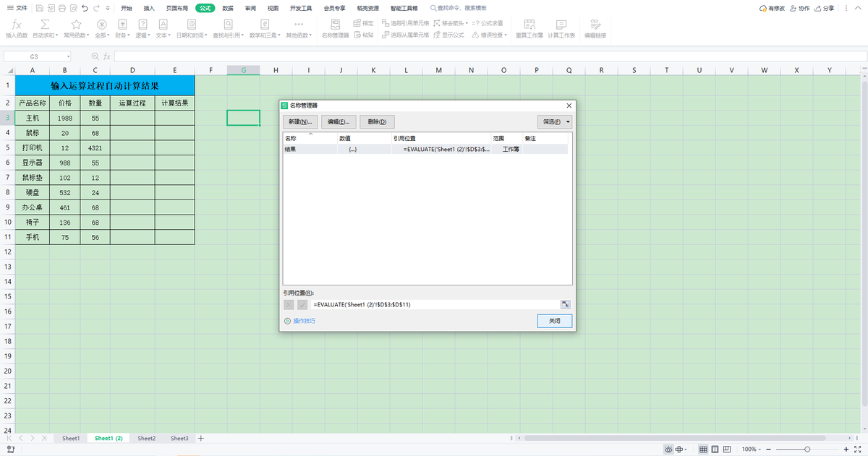Click 新建(N) button in Name Manager
This screenshot has height=456, width=868.
[x=300, y=121]
